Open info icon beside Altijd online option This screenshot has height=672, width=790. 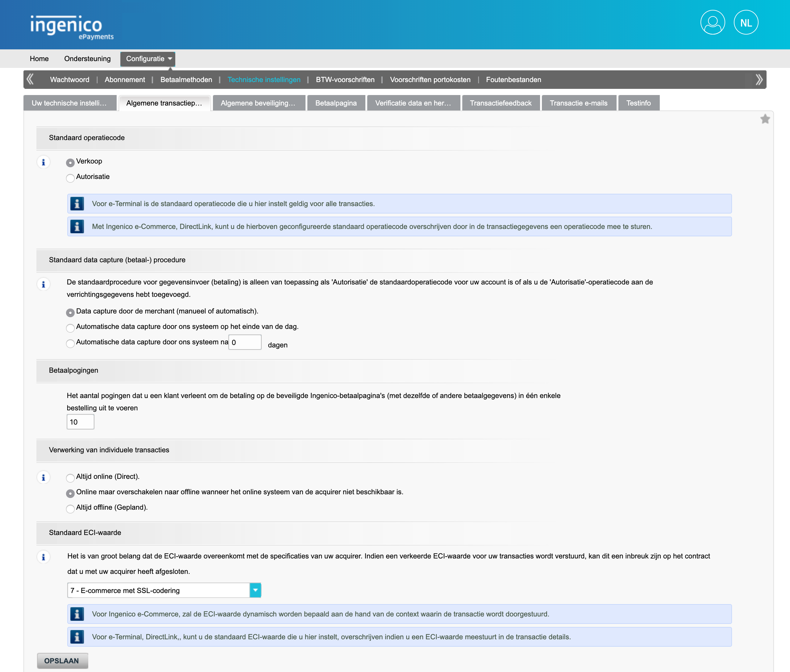[44, 477]
